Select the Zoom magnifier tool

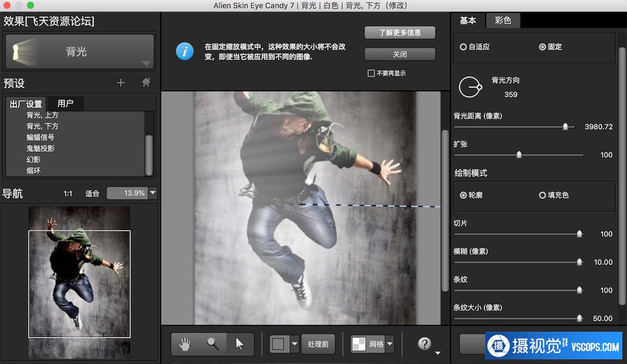coord(213,343)
